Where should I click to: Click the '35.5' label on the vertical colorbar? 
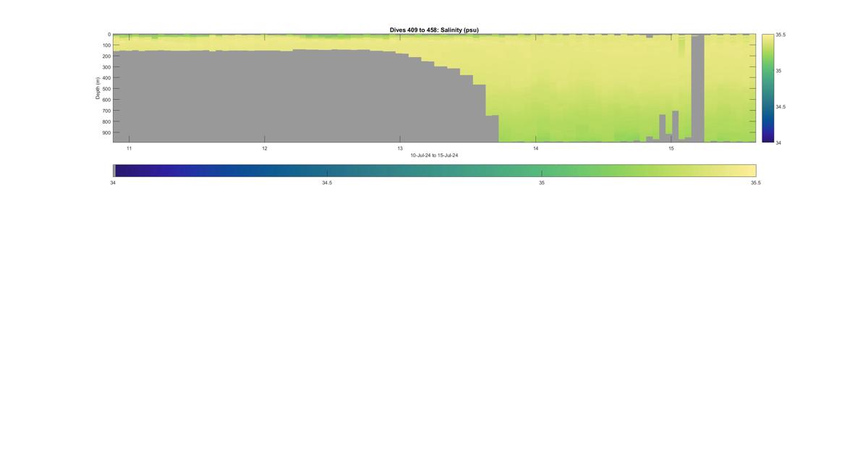(x=780, y=35)
